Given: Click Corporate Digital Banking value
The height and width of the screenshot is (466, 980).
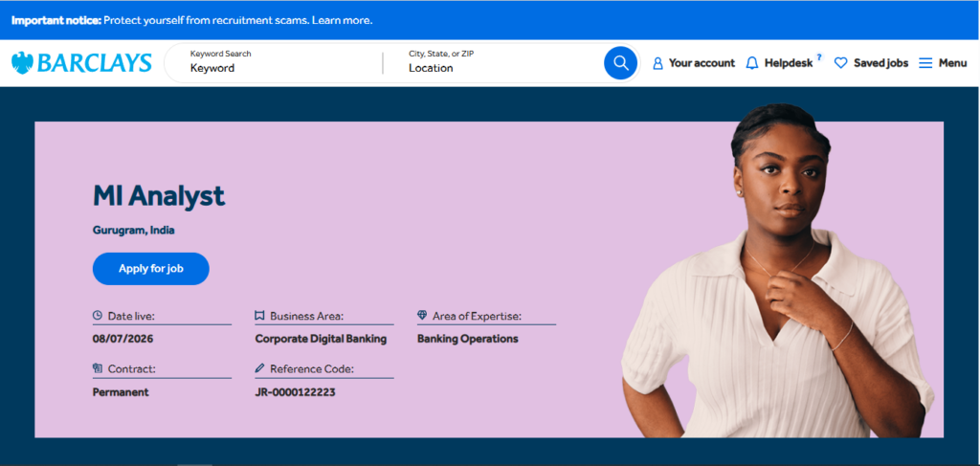Looking at the screenshot, I should (x=321, y=339).
